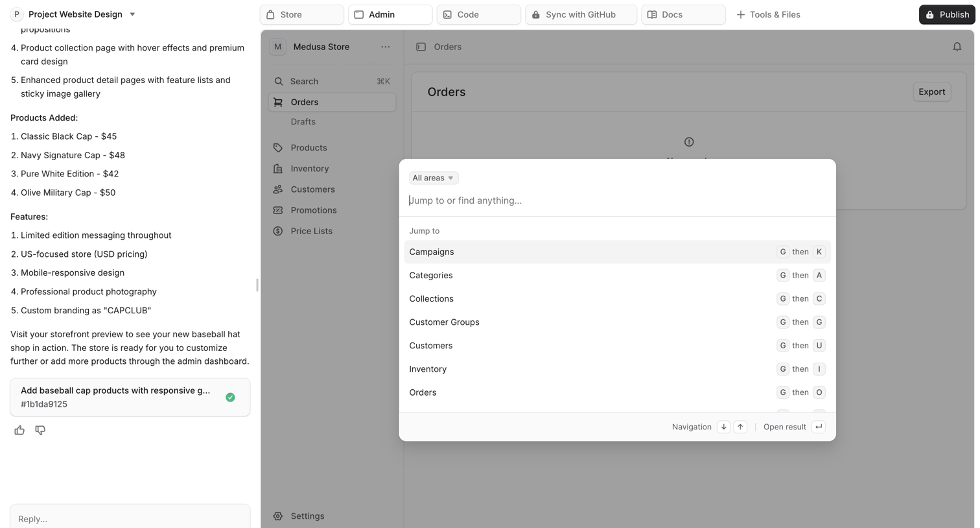Switch to the Admin tab
The height and width of the screenshot is (528, 980).
click(390, 14)
